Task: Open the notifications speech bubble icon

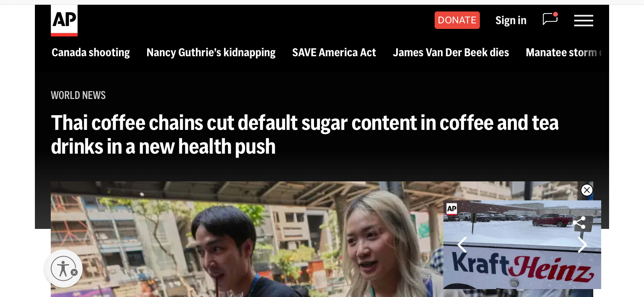Action: pyautogui.click(x=550, y=19)
